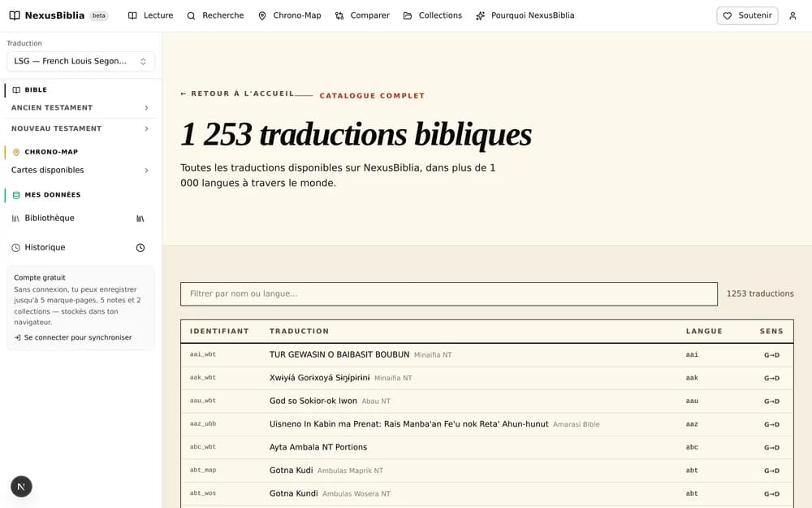Image resolution: width=812 pixels, height=508 pixels.
Task: Expand Cartes disponibles list
Action: (x=80, y=170)
